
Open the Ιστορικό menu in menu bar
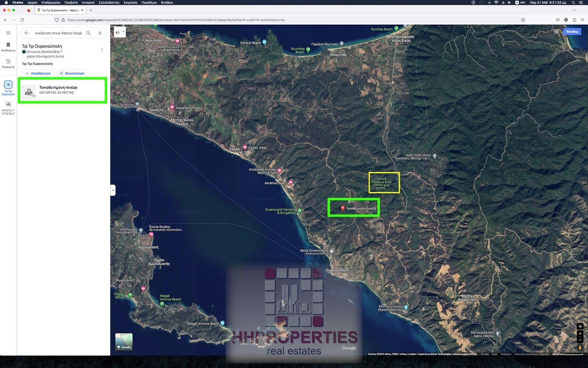coord(88,3)
